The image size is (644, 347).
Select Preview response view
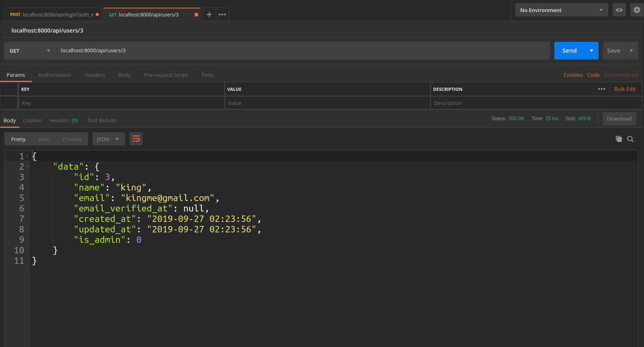pos(72,139)
